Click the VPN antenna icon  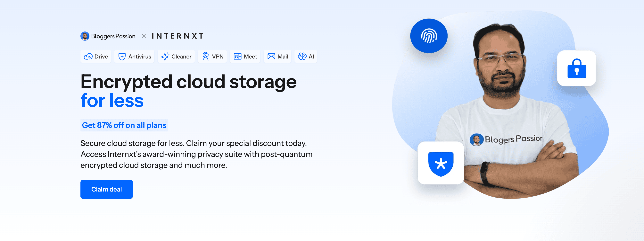[205, 56]
